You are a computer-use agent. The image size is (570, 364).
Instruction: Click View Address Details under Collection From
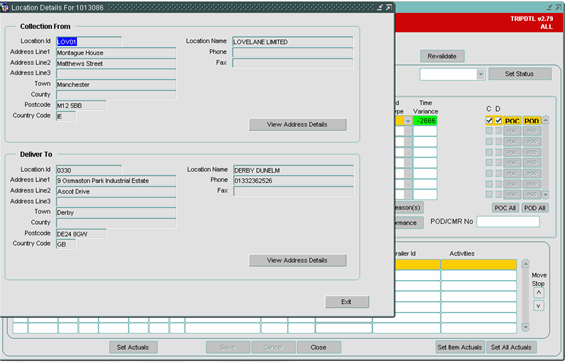tap(297, 125)
